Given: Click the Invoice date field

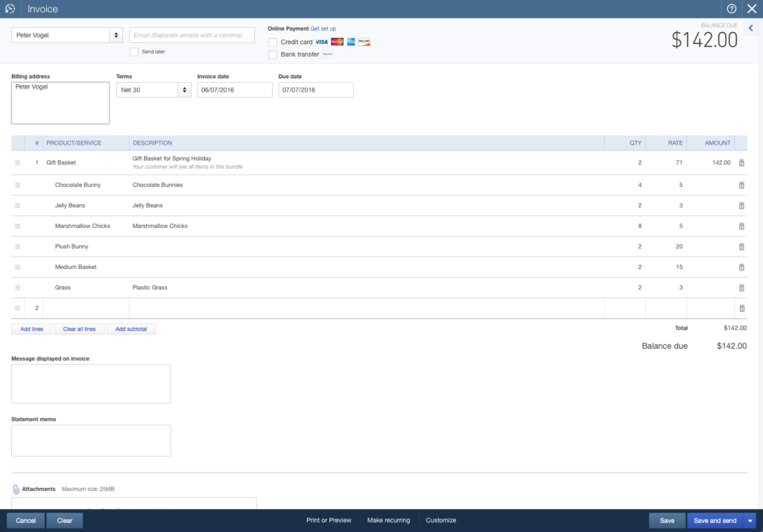Looking at the screenshot, I should 235,89.
